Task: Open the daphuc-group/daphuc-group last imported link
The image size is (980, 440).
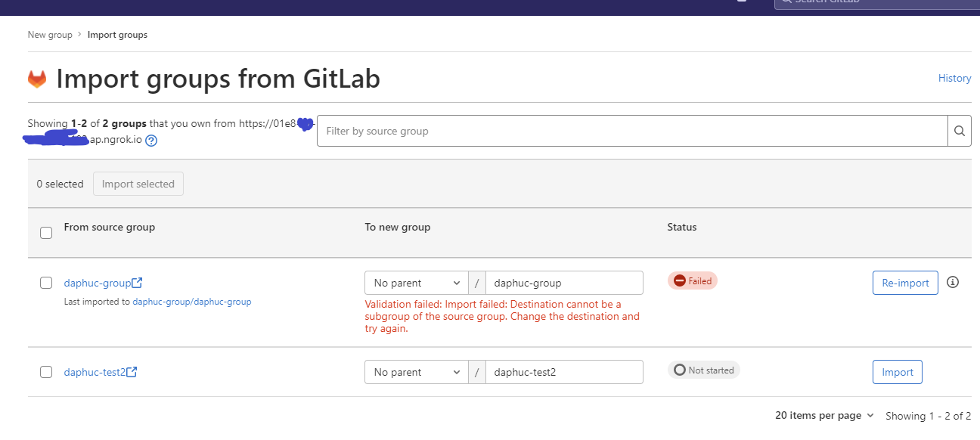Action: [x=192, y=302]
